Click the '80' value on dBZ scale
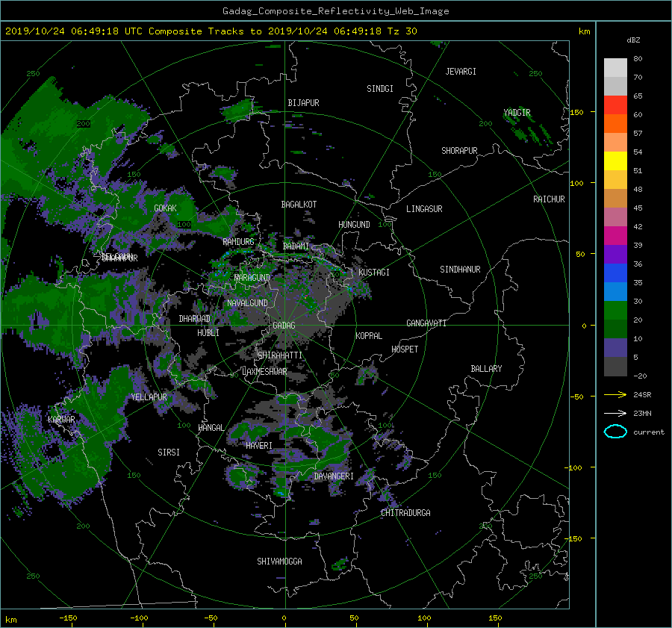The width and height of the screenshot is (672, 628). click(638, 59)
